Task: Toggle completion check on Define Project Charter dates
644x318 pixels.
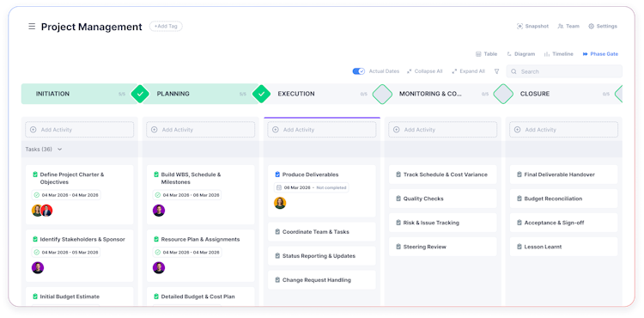Action: pyautogui.click(x=37, y=195)
